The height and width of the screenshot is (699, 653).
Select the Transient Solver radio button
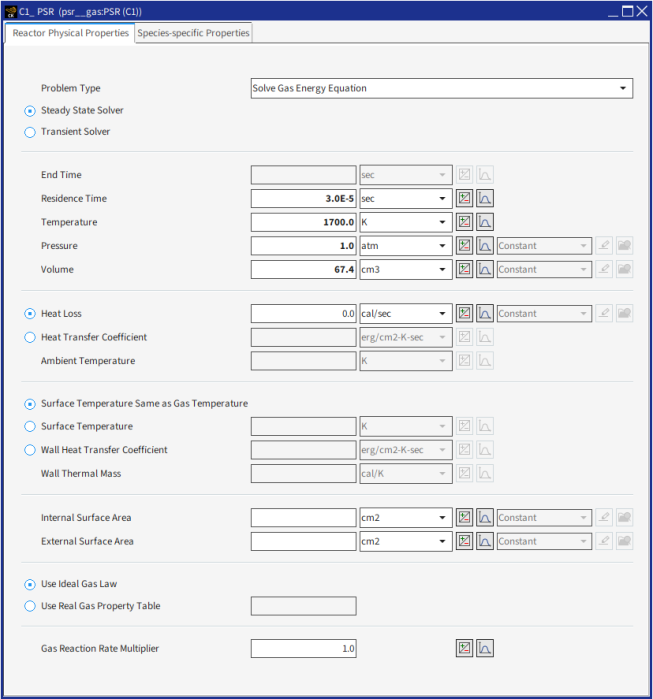[x=30, y=132]
